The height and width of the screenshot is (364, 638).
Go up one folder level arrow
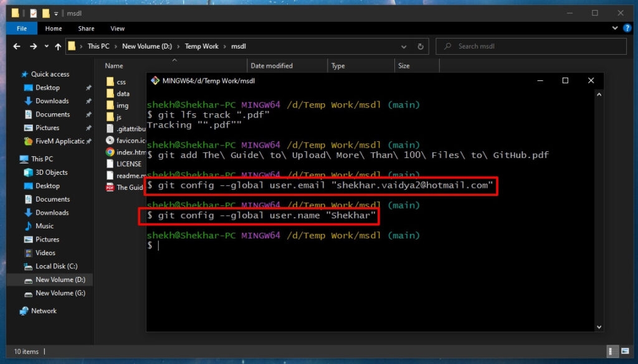58,46
